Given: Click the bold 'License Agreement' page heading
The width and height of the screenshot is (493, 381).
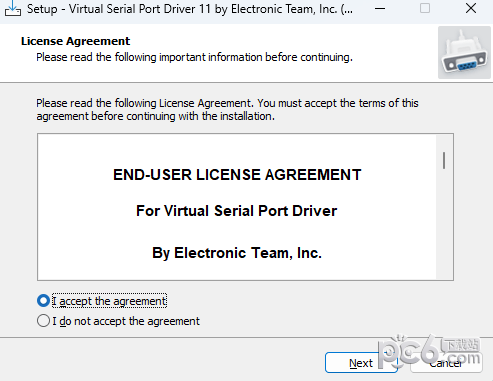Looking at the screenshot, I should point(75,41).
